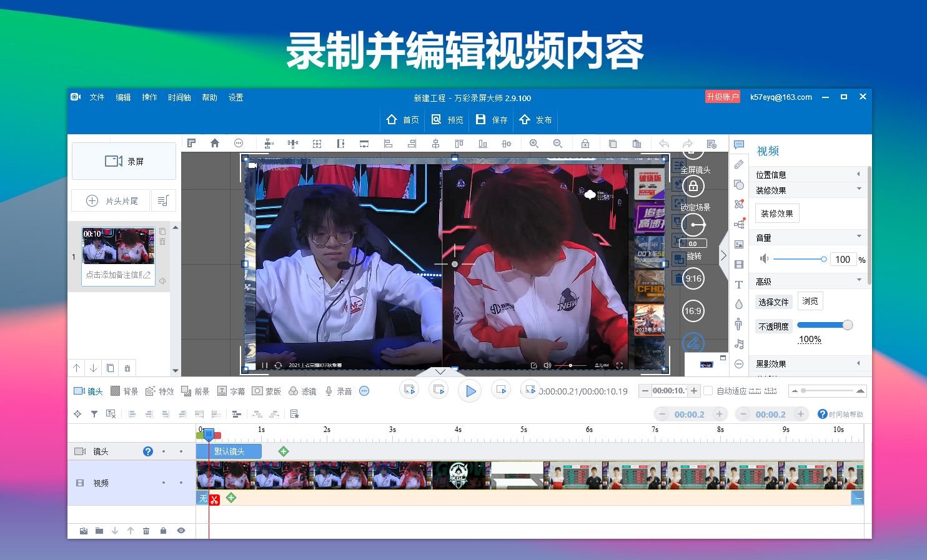Expand the 位置信息 section

[x=808, y=174]
